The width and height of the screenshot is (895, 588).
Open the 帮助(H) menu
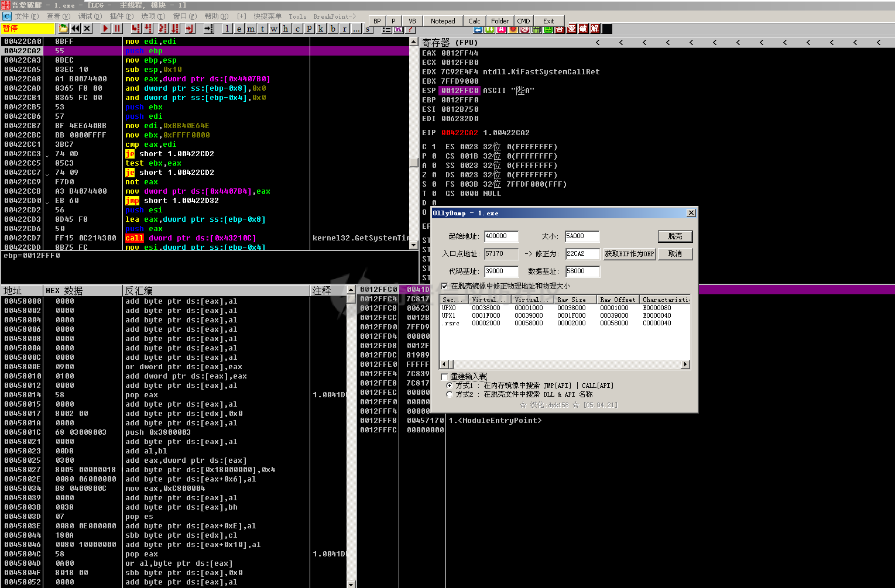click(217, 16)
